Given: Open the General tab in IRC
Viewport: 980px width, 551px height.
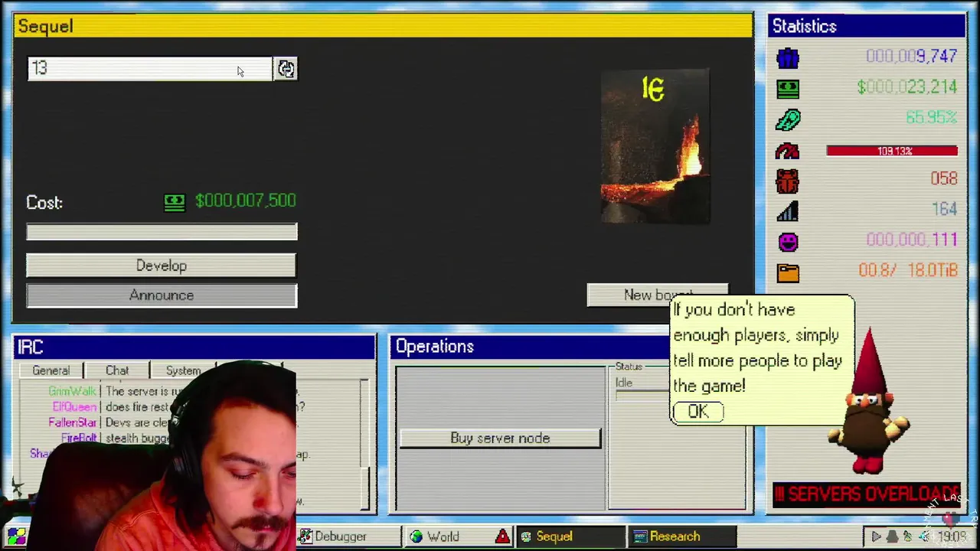Looking at the screenshot, I should [x=51, y=370].
